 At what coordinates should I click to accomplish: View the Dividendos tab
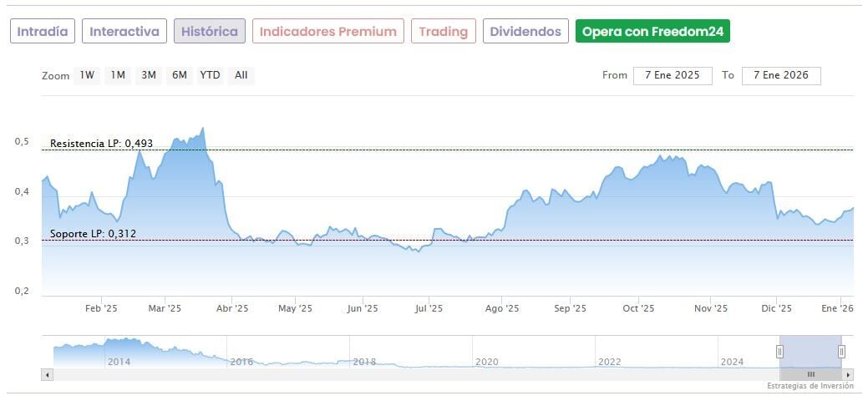pos(525,32)
